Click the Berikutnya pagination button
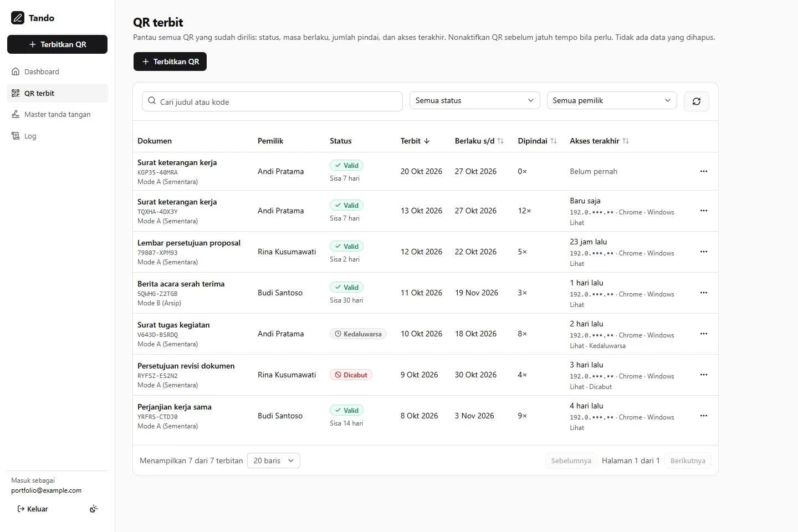 point(688,461)
